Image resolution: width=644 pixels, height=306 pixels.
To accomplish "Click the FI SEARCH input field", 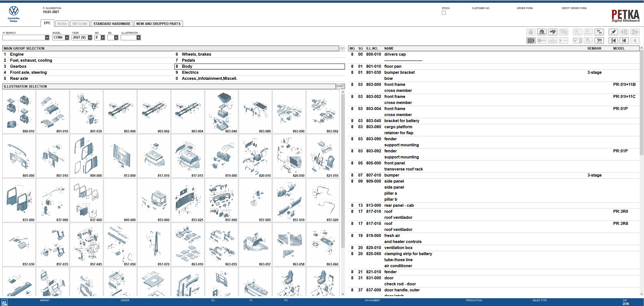I will point(23,38).
